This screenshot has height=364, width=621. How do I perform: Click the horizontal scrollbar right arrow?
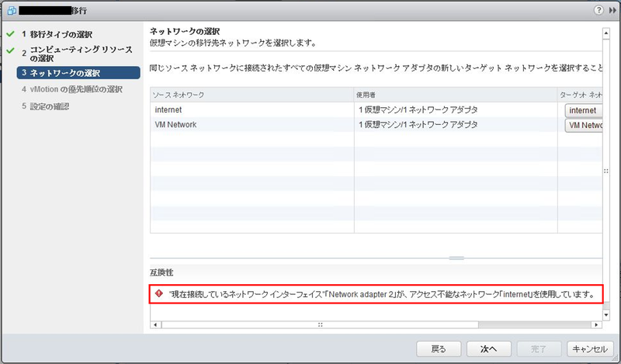click(x=596, y=324)
